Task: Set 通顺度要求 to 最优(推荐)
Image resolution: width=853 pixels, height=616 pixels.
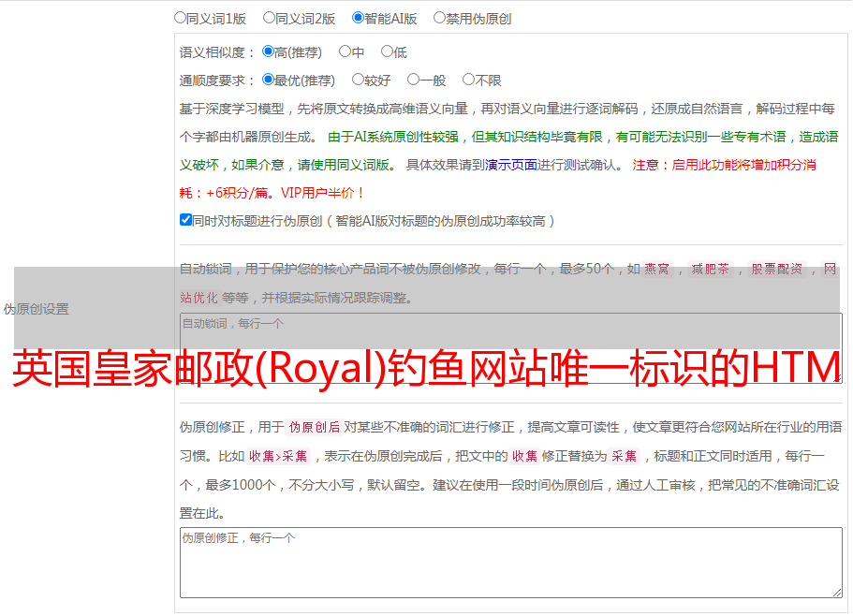Action: (x=268, y=80)
